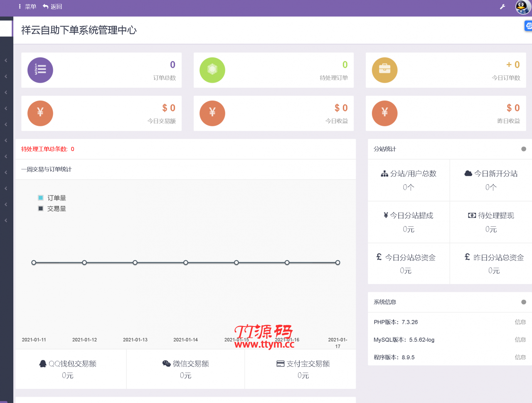Expand the last sidebar chevron item

pyautogui.click(x=6, y=220)
